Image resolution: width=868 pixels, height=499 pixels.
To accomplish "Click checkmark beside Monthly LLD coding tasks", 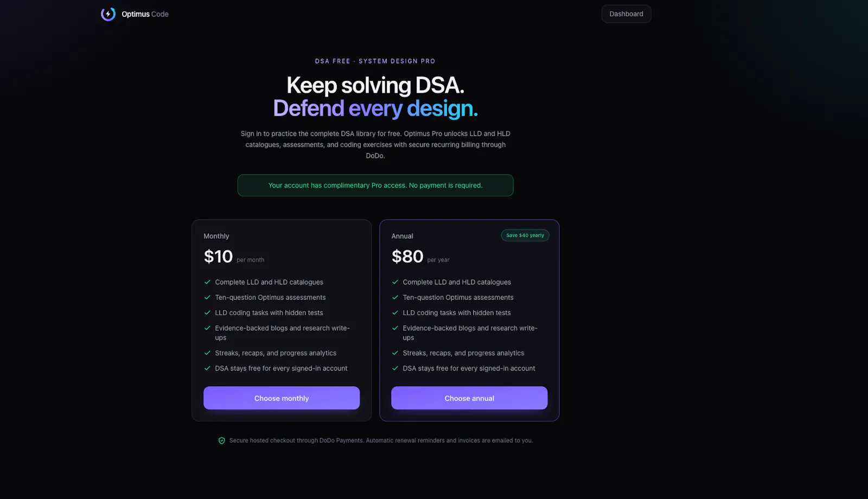I will tap(207, 312).
